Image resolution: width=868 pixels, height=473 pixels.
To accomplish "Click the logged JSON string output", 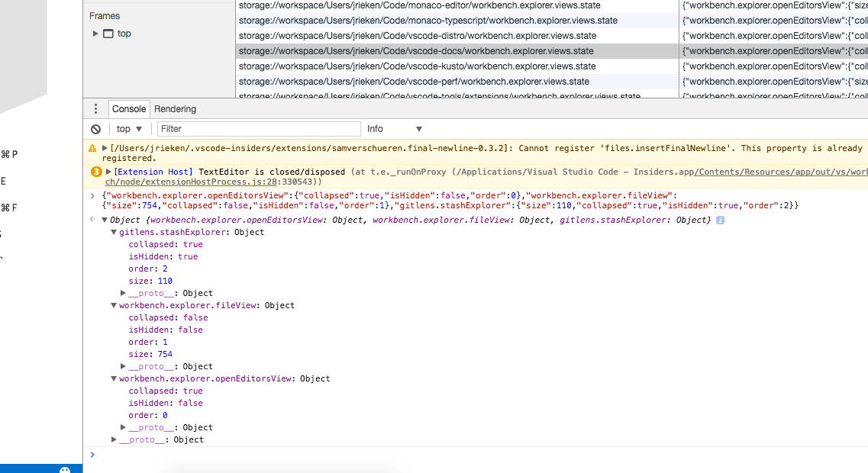I will pos(450,201).
